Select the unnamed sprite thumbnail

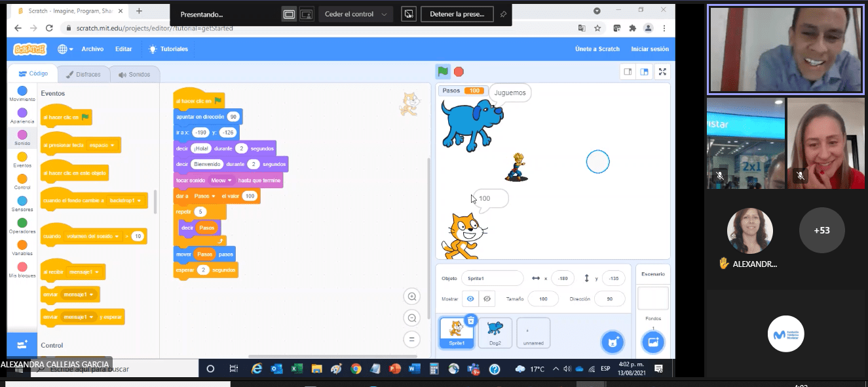click(x=533, y=333)
